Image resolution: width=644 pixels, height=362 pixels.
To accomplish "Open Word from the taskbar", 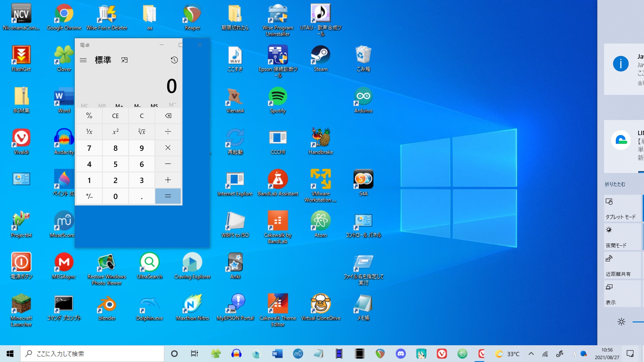I will click(x=277, y=354).
